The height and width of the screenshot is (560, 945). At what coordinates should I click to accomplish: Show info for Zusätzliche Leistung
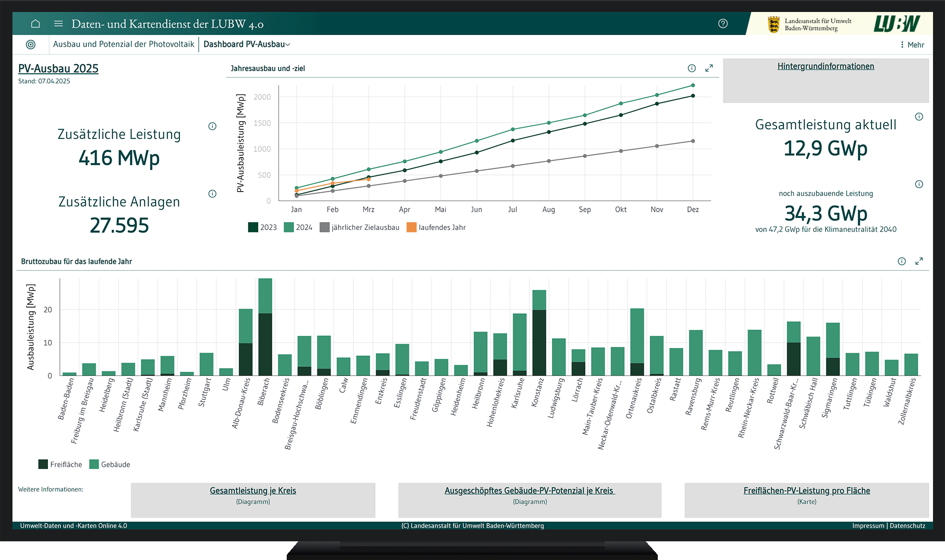212,126
